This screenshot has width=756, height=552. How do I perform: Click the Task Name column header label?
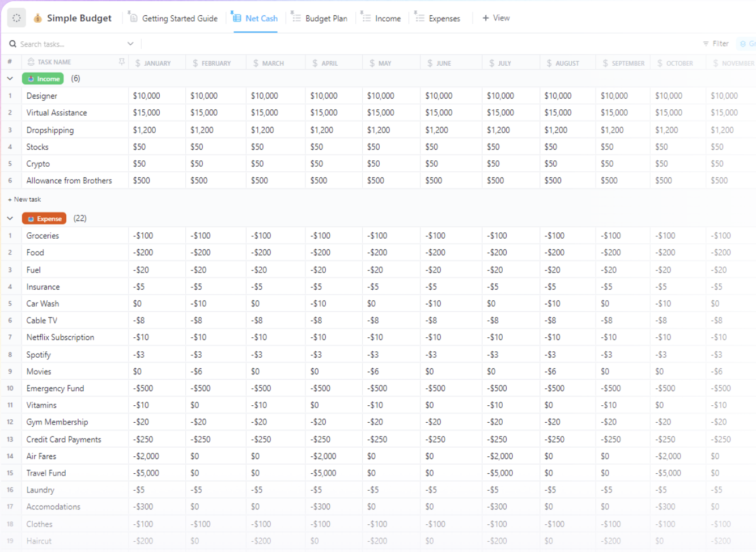pyautogui.click(x=54, y=62)
